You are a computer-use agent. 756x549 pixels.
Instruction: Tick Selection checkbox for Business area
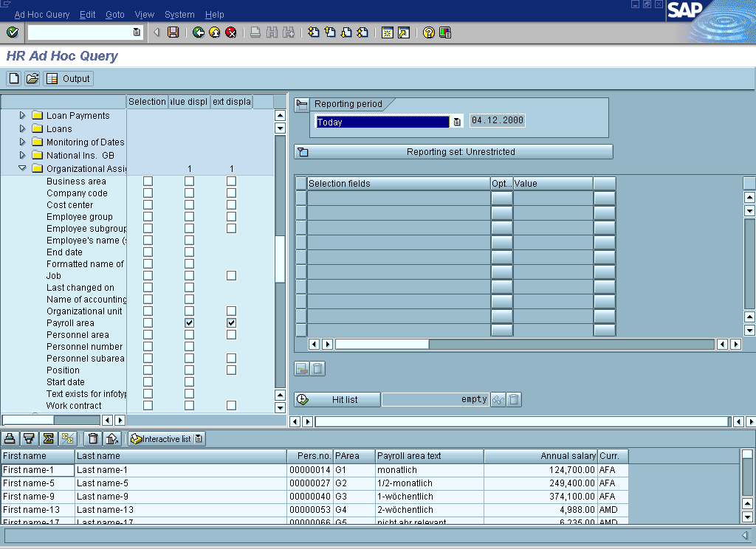click(148, 182)
